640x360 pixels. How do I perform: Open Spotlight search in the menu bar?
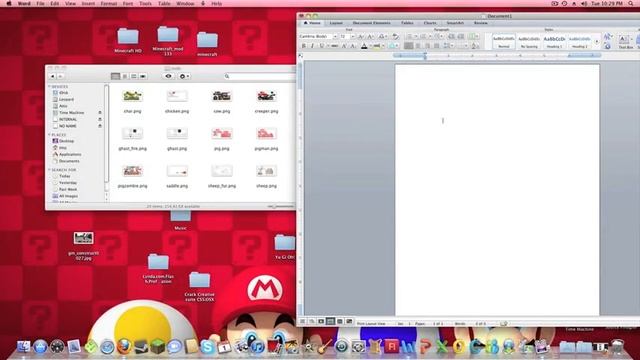pos(631,4)
